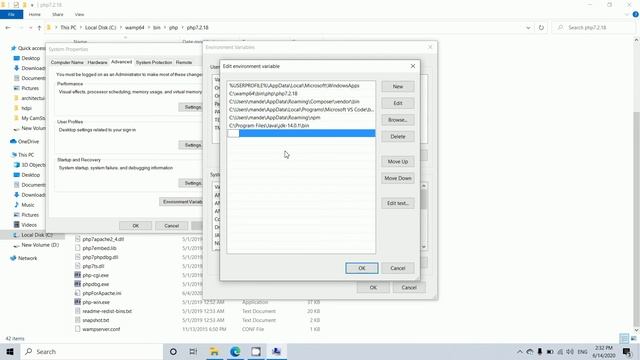640x360 pixels.
Task: Open File Explorer from taskbar
Action: click(214, 351)
